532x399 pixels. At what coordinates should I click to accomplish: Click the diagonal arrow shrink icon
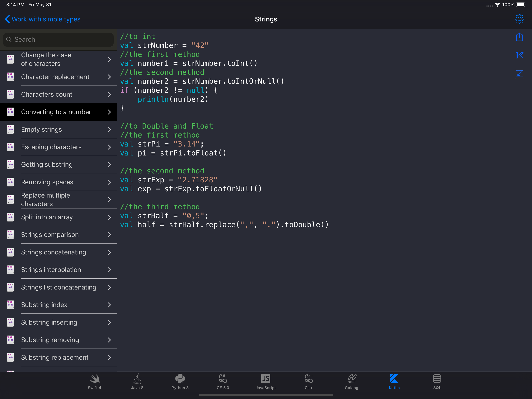point(519,74)
